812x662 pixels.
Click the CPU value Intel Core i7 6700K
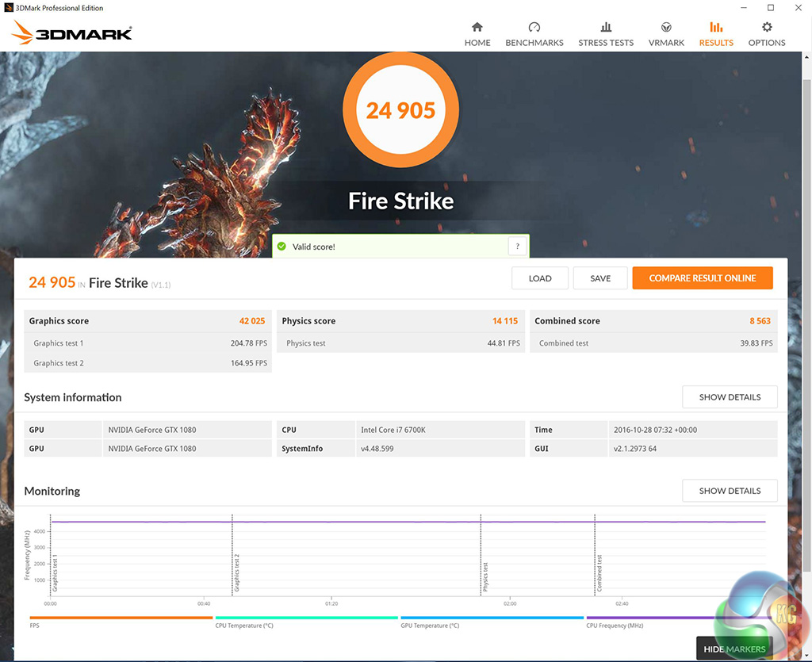393,430
